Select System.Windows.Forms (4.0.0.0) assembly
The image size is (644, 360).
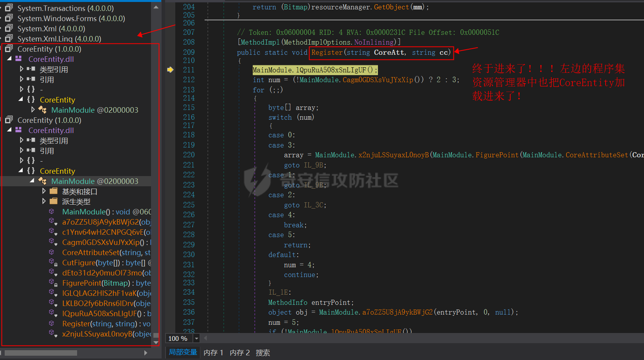click(x=71, y=18)
